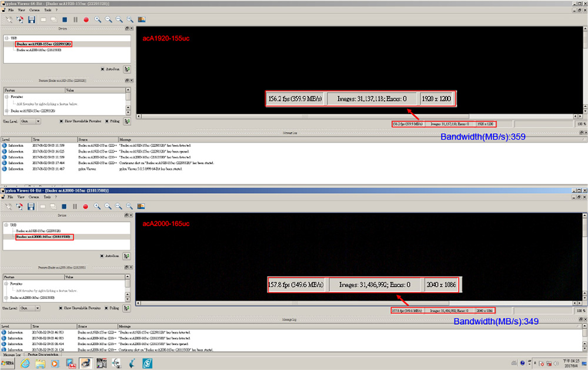This screenshot has width=588, height=370.
Task: Click the red Record button in acA1920-155uc window
Action: point(86,19)
